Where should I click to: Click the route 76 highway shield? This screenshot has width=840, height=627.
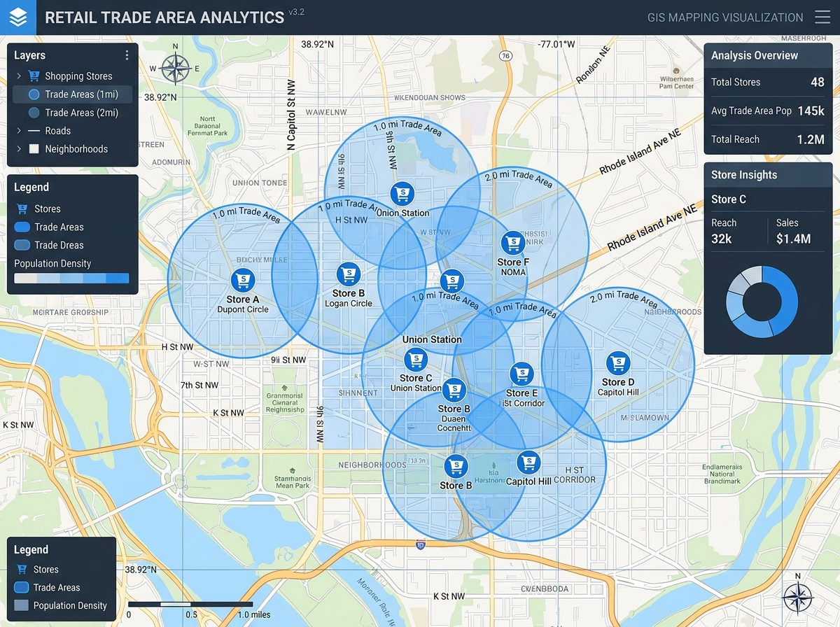[506, 55]
